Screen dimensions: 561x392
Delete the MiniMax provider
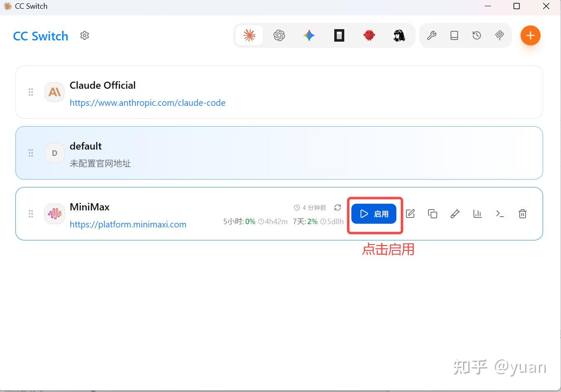click(x=523, y=214)
